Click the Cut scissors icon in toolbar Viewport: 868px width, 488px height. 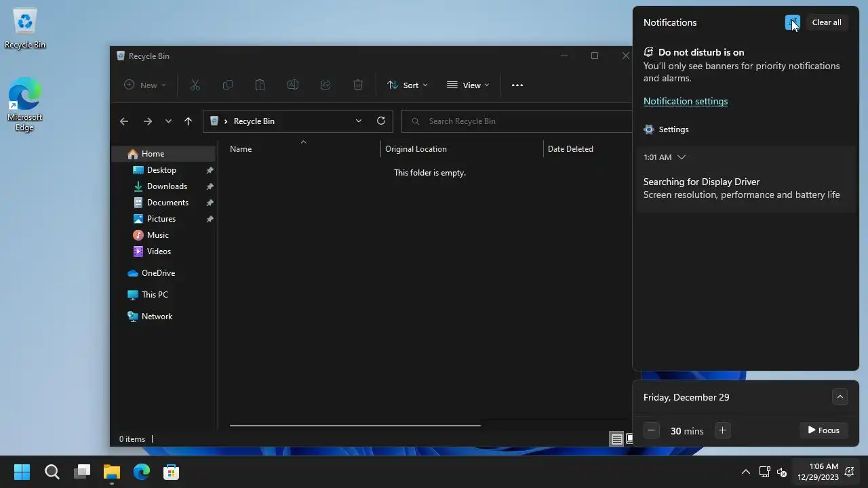[195, 85]
